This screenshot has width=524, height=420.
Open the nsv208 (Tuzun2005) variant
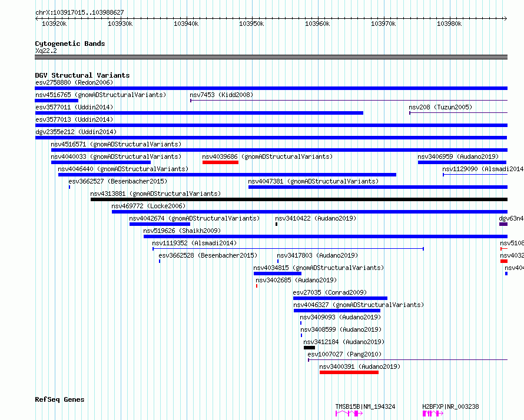[x=440, y=107]
